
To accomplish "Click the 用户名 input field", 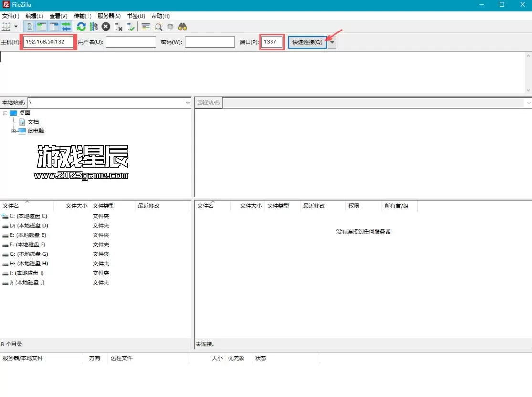I will click(131, 42).
